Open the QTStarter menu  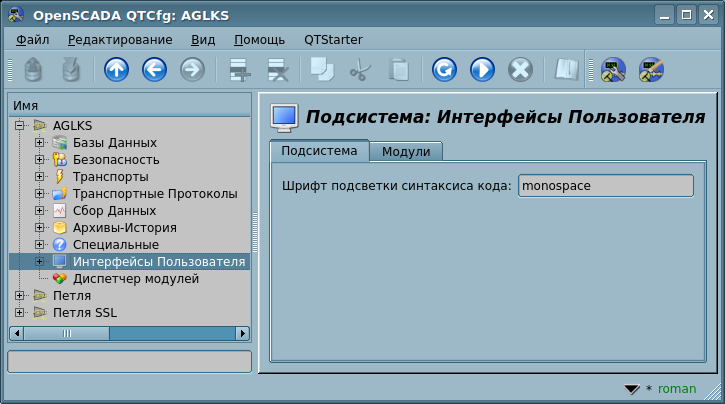[333, 39]
